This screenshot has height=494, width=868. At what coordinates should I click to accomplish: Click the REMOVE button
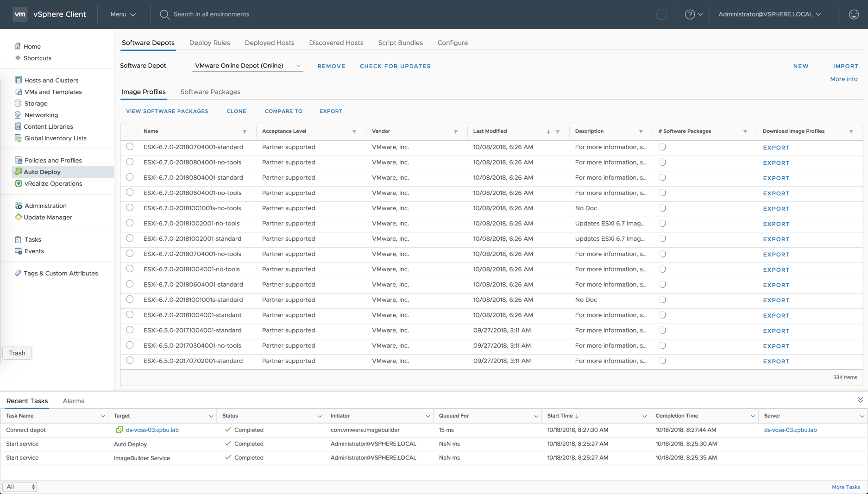[x=331, y=66]
